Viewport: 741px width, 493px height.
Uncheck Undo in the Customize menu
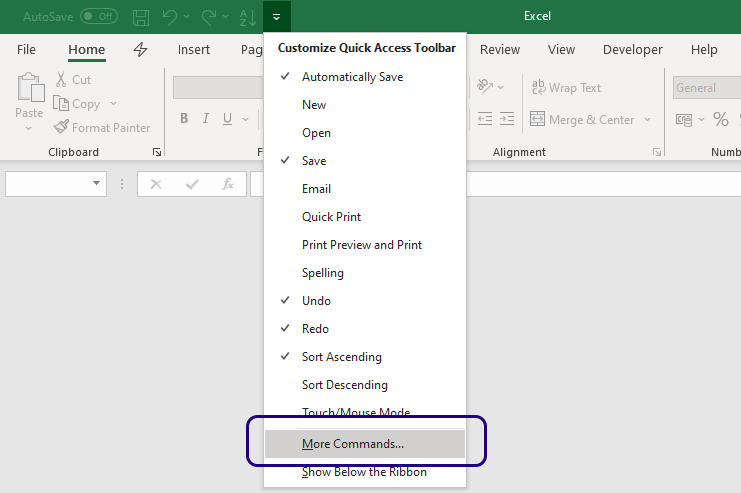[365, 301]
